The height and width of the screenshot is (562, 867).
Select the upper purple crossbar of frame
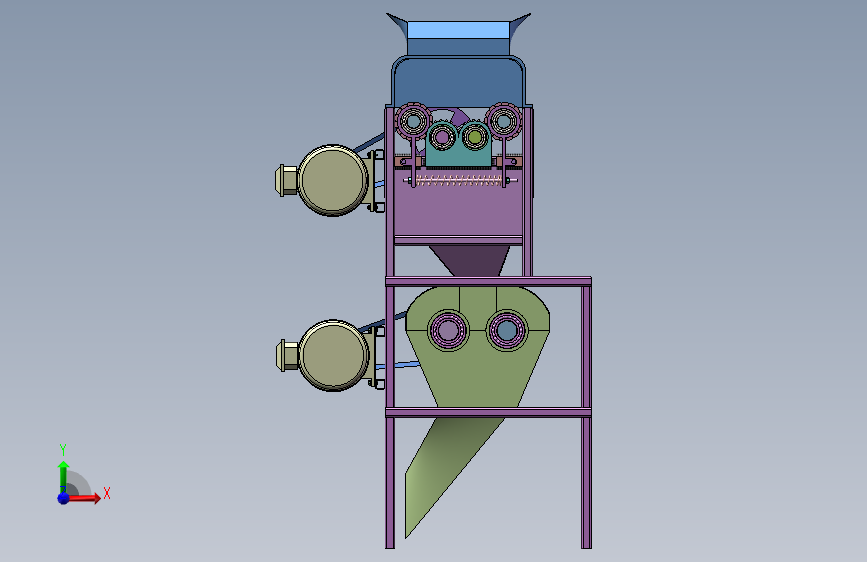(x=488, y=282)
